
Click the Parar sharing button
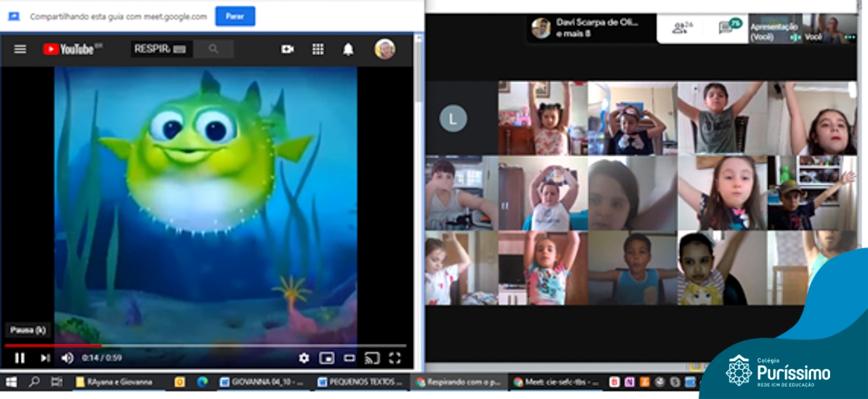(x=235, y=16)
